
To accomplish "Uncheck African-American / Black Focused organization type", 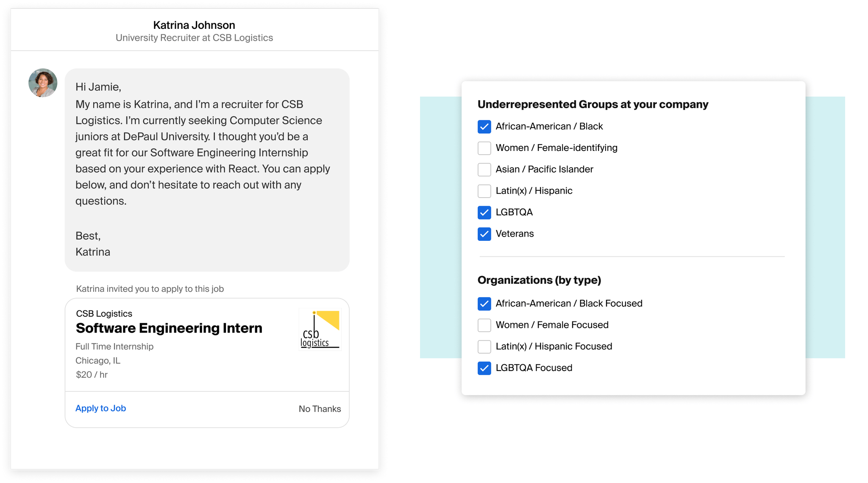I will click(x=484, y=304).
